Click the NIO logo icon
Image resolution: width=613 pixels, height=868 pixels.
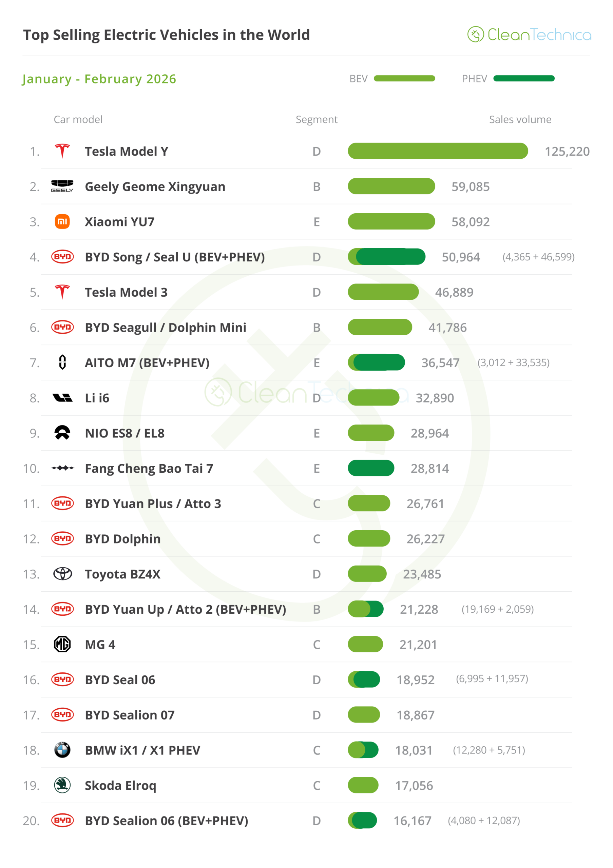tap(62, 433)
